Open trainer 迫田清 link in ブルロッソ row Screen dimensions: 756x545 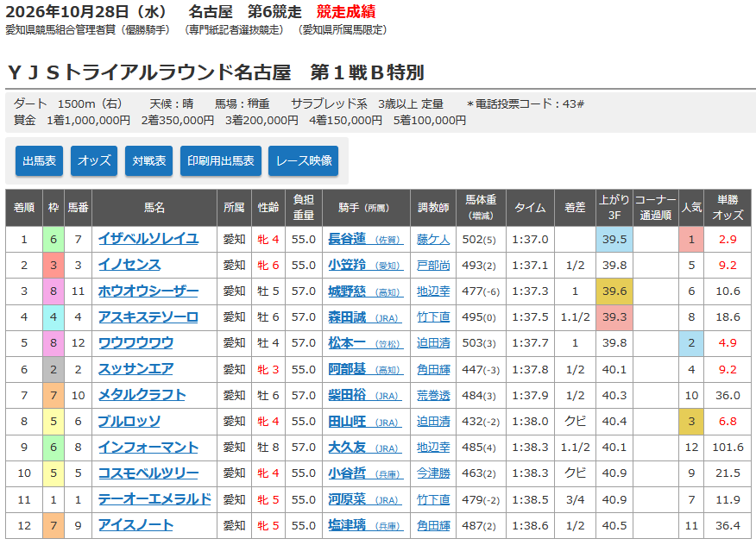click(x=433, y=421)
